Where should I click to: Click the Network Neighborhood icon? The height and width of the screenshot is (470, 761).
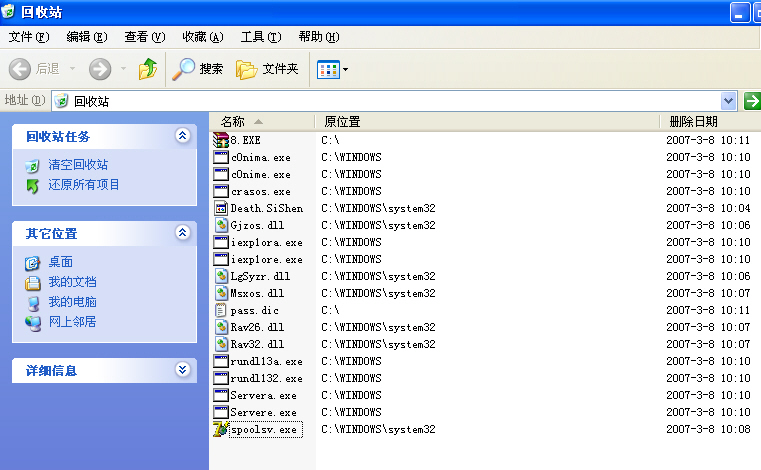(x=33, y=323)
